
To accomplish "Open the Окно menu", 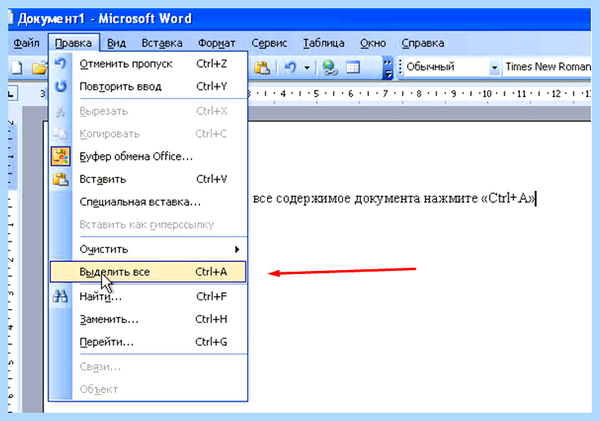I will click(373, 43).
